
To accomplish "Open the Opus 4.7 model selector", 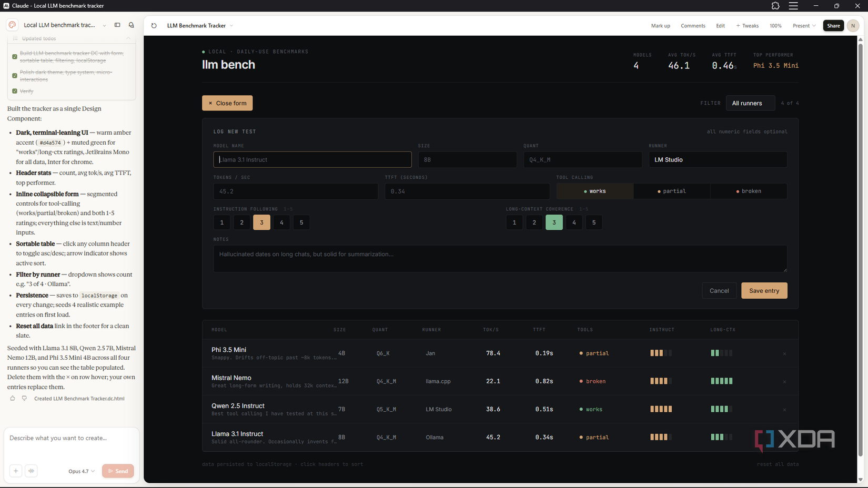I will pos(82,471).
